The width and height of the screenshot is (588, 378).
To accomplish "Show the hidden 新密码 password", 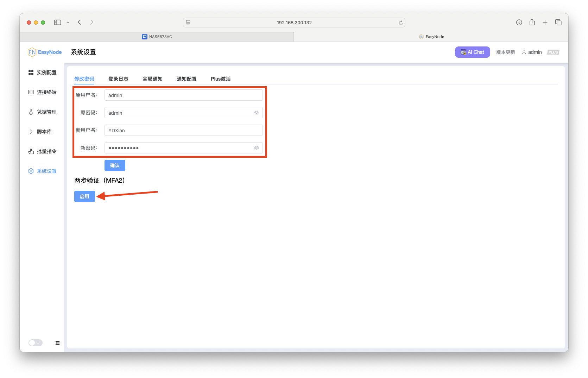I will [x=256, y=148].
